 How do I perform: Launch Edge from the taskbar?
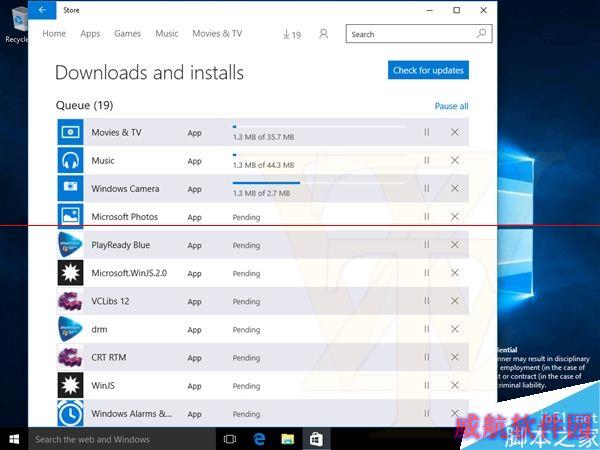pyautogui.click(x=259, y=439)
